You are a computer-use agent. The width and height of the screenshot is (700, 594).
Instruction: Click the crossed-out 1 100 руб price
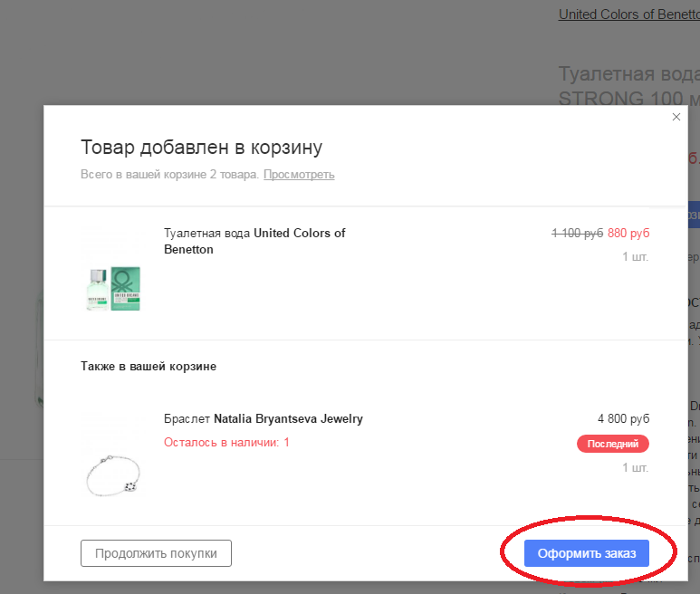coord(577,233)
